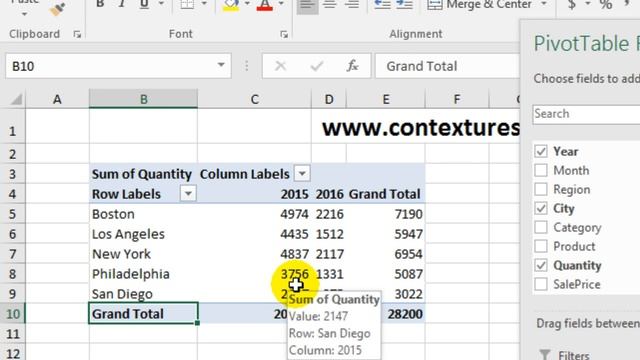The width and height of the screenshot is (640, 360).
Task: Align text right
Action: 352,5
